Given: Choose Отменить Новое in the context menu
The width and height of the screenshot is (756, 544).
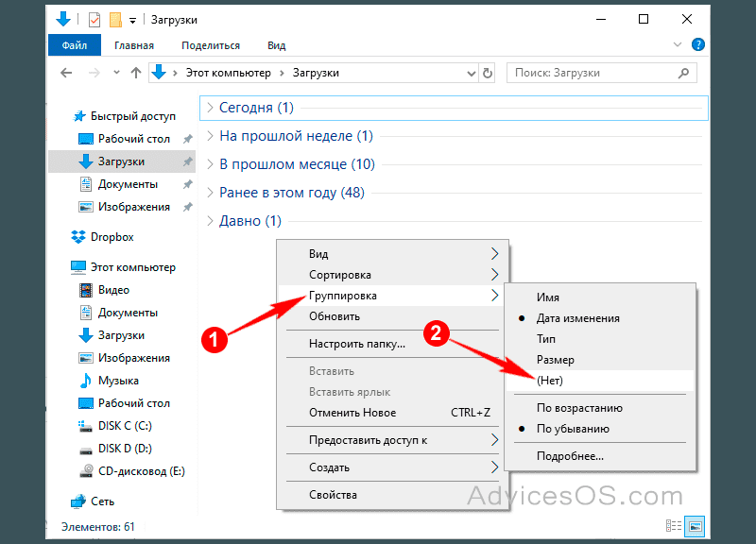Looking at the screenshot, I should [392, 413].
